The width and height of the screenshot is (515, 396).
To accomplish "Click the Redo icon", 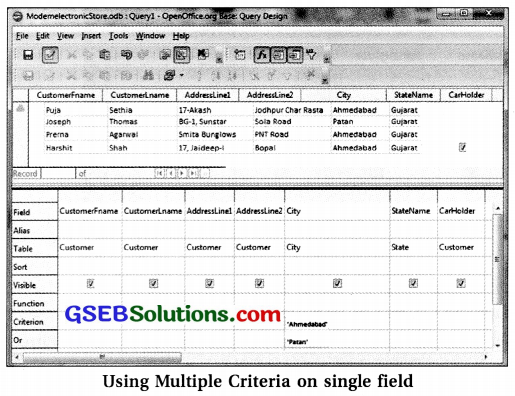I will [x=143, y=55].
